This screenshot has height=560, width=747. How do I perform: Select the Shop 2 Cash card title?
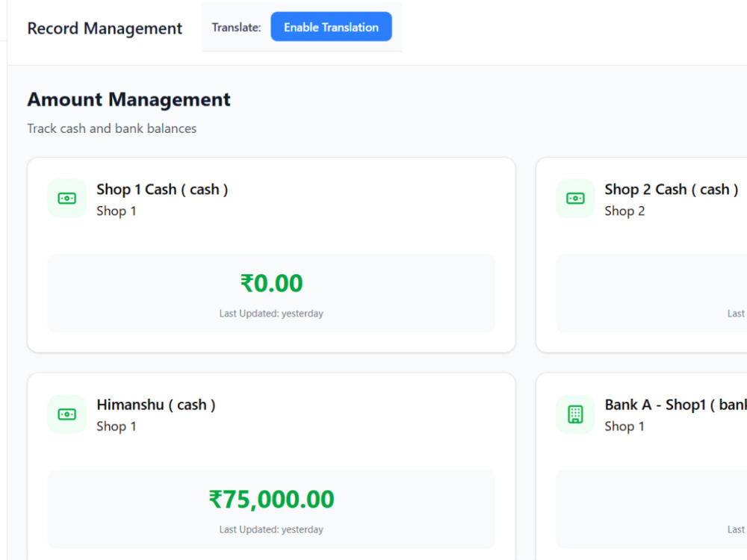coord(672,190)
